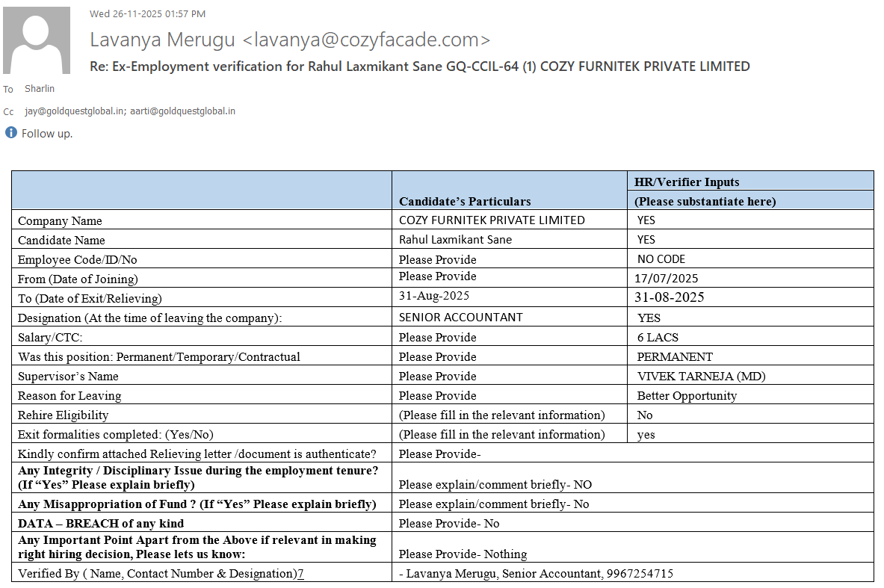This screenshot has height=588, width=884.
Task: Click verifier exit date '31-08-2025'
Action: [x=669, y=297]
